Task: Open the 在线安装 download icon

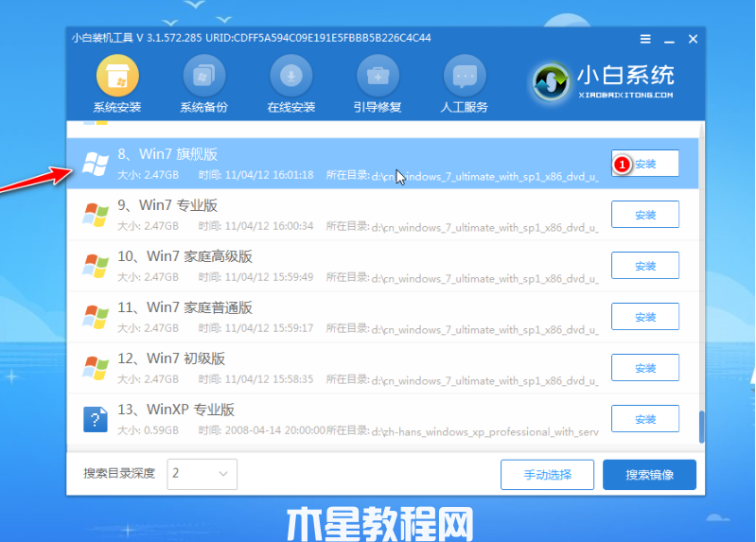Action: [291, 76]
